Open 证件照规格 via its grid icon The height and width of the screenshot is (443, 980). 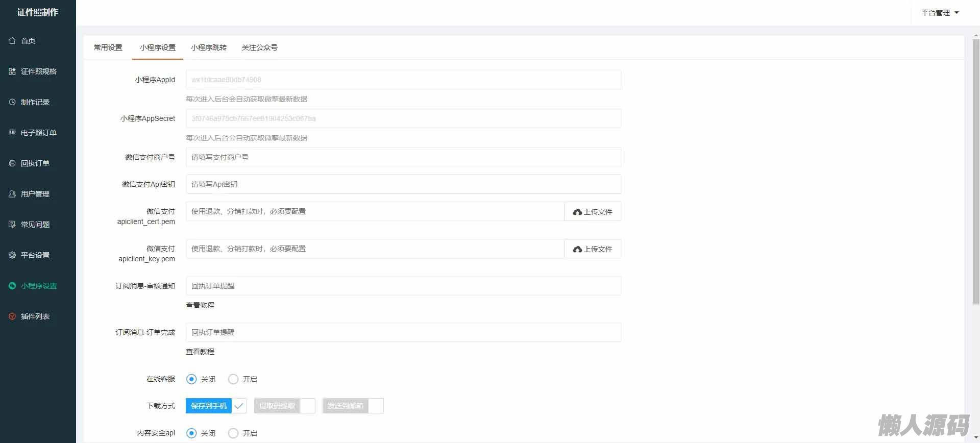click(12, 71)
